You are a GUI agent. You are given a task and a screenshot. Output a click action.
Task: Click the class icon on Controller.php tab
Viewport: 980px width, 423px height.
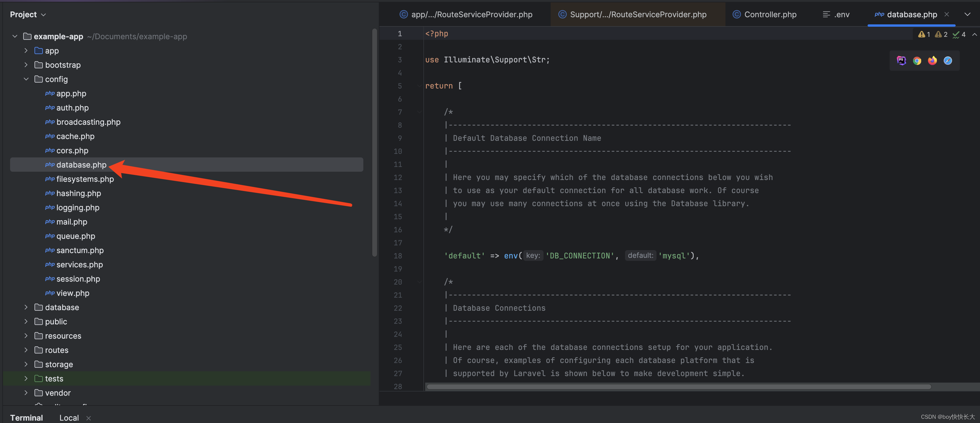pos(736,15)
